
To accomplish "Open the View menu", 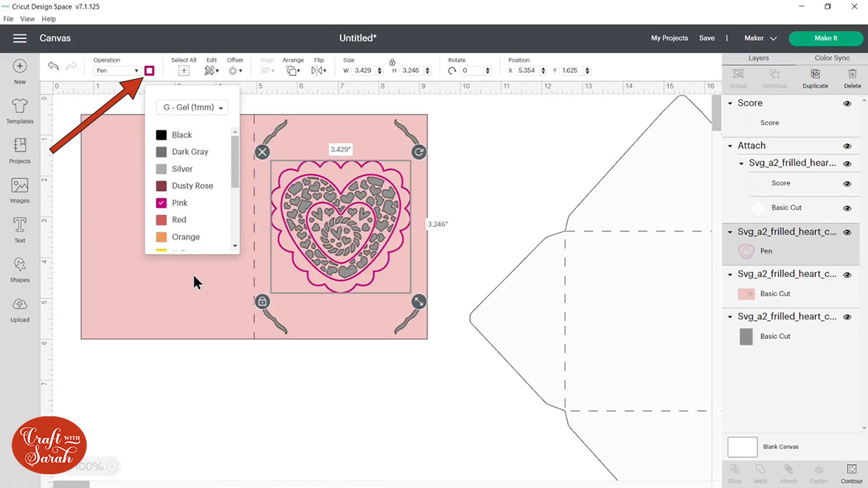I will [x=27, y=19].
